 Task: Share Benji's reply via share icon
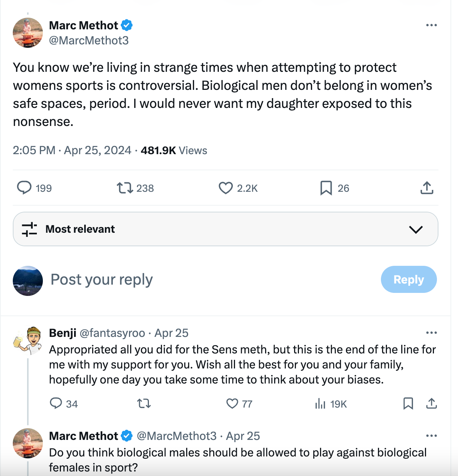431,403
